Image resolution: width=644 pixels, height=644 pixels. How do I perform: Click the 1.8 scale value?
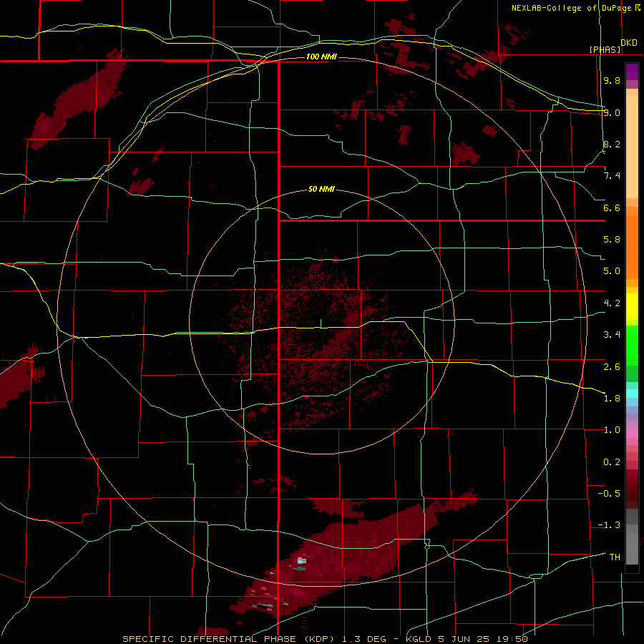pyautogui.click(x=612, y=399)
